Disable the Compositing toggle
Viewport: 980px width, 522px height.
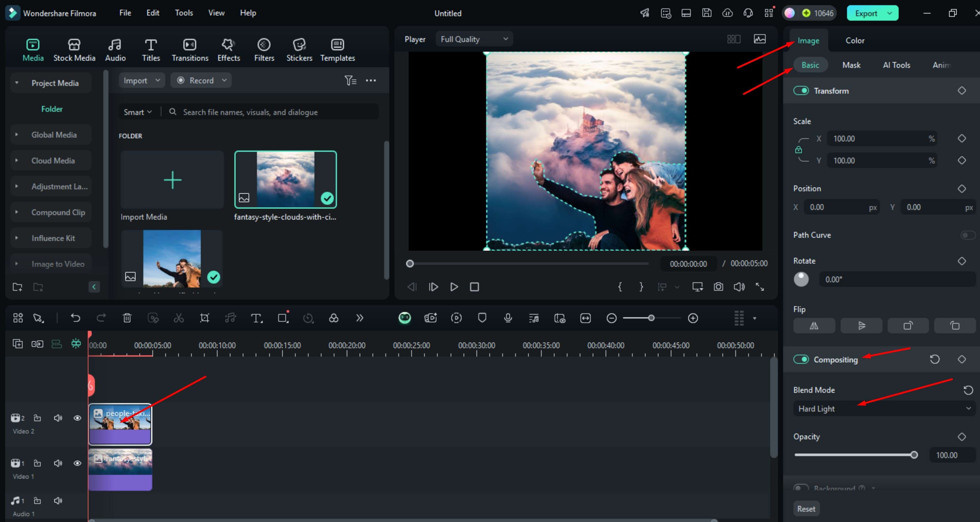801,359
